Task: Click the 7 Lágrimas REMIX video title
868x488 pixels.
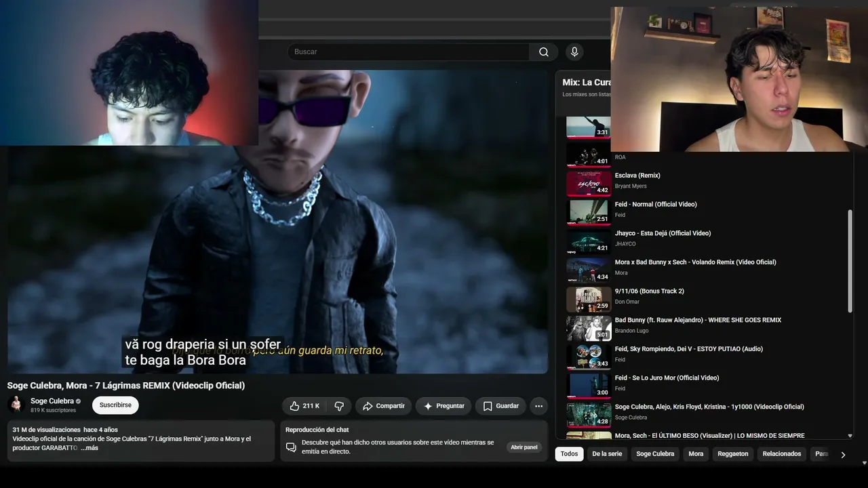Action: (126, 386)
